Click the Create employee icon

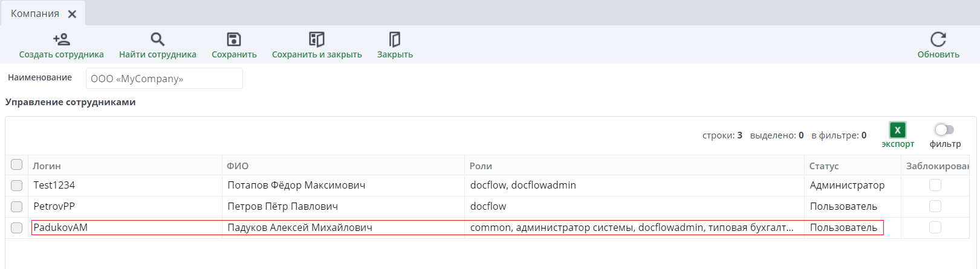tap(61, 40)
